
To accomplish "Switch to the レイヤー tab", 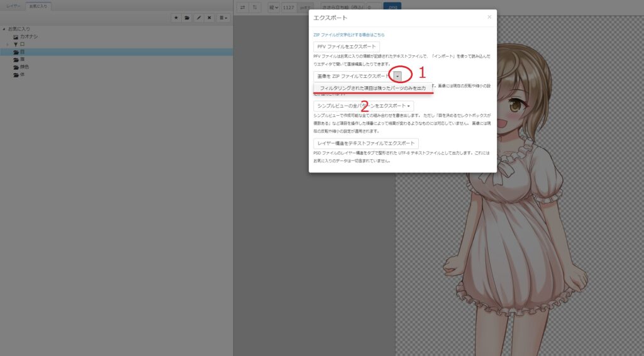I will coord(13,6).
